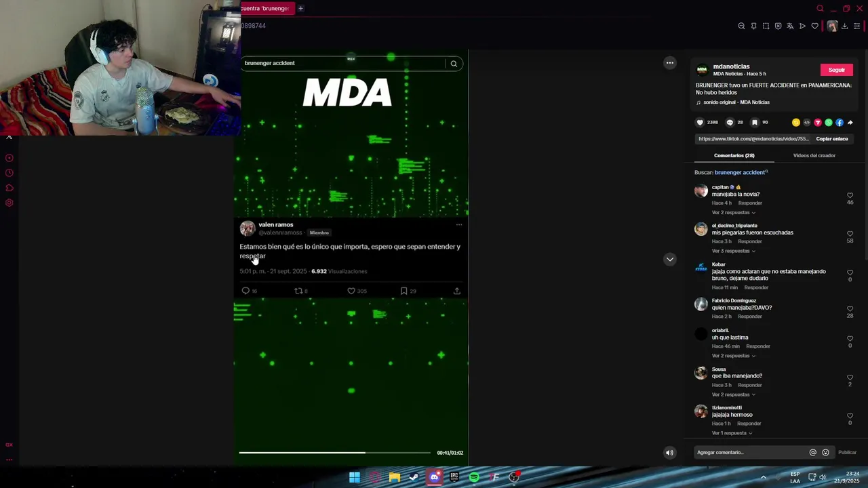Seek the video progress bar
Screen dimensions: 868x488
tap(334, 453)
